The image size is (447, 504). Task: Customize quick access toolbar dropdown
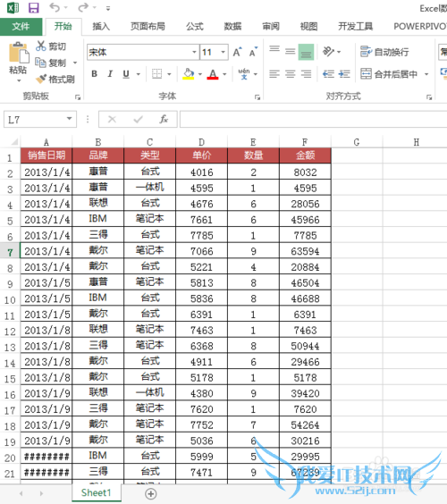(108, 8)
